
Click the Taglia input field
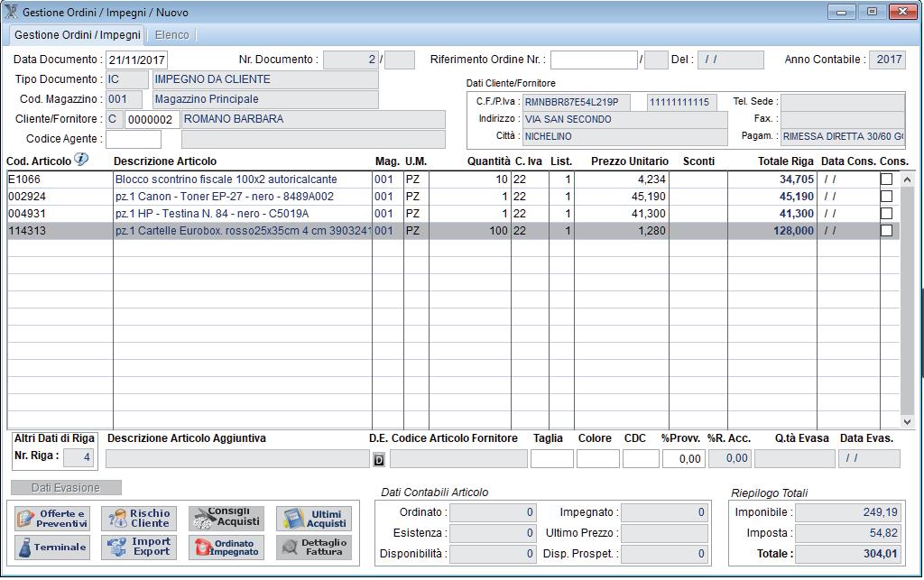(x=551, y=459)
